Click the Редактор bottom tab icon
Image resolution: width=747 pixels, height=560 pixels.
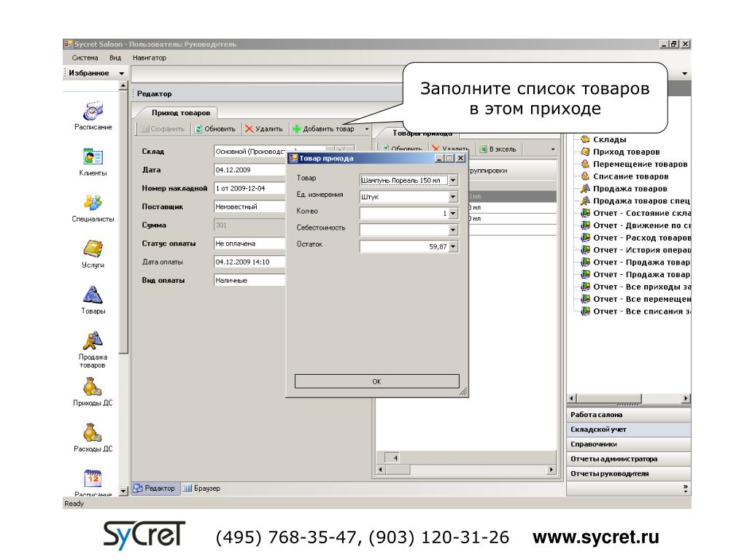(138, 488)
